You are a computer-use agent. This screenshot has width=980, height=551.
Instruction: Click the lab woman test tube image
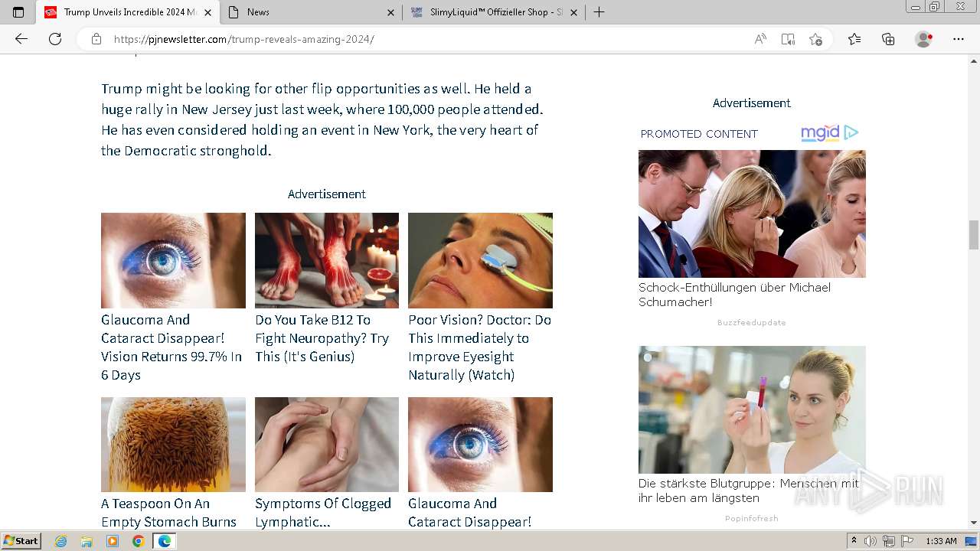click(x=752, y=409)
